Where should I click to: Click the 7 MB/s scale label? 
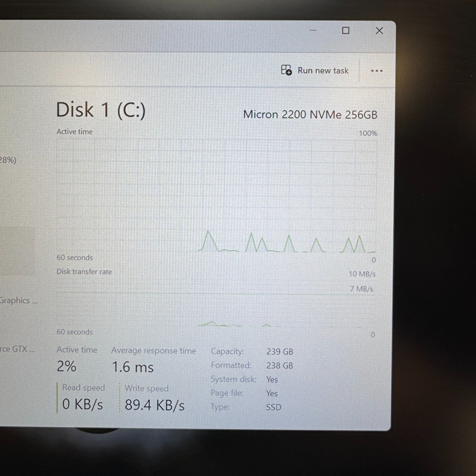(362, 289)
